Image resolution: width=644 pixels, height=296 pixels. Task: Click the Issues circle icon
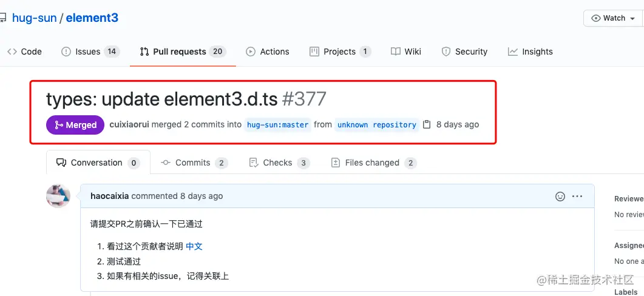(66, 52)
